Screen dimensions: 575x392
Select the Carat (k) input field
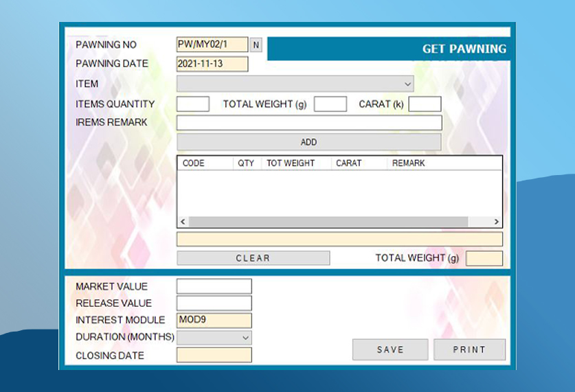point(425,104)
